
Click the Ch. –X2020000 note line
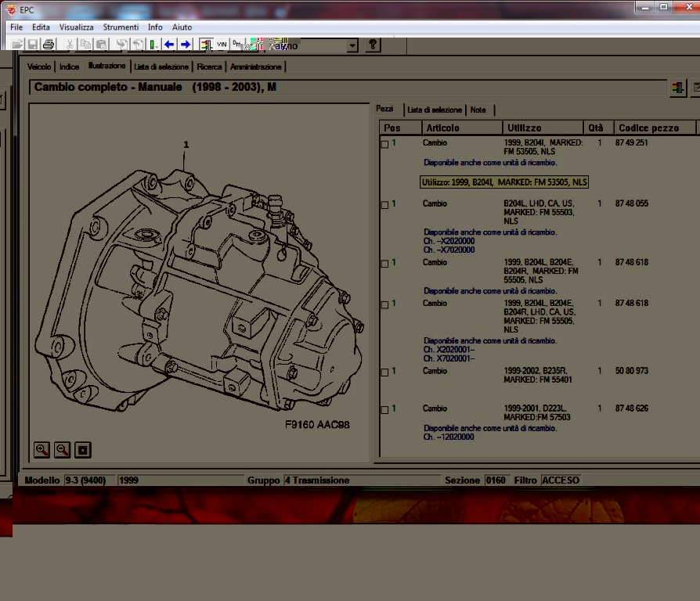tap(449, 241)
